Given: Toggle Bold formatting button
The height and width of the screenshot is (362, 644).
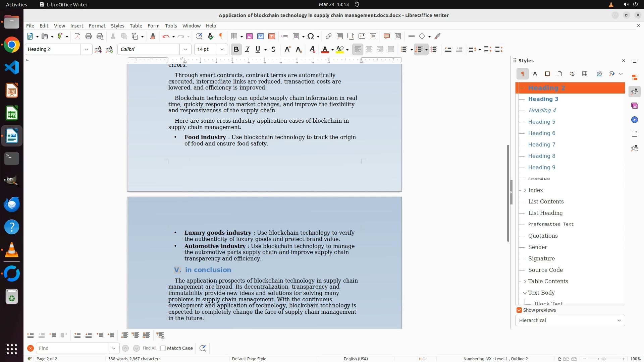Looking at the screenshot, I should (236, 50).
